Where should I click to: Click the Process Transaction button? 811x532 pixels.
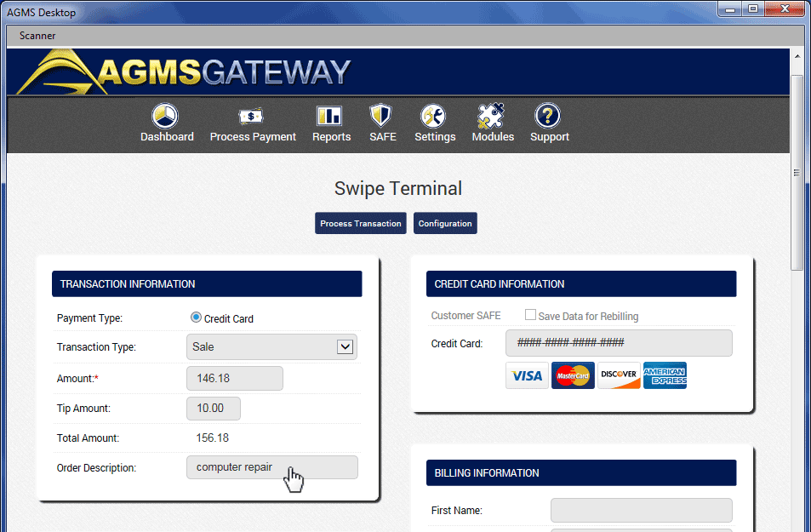click(361, 223)
